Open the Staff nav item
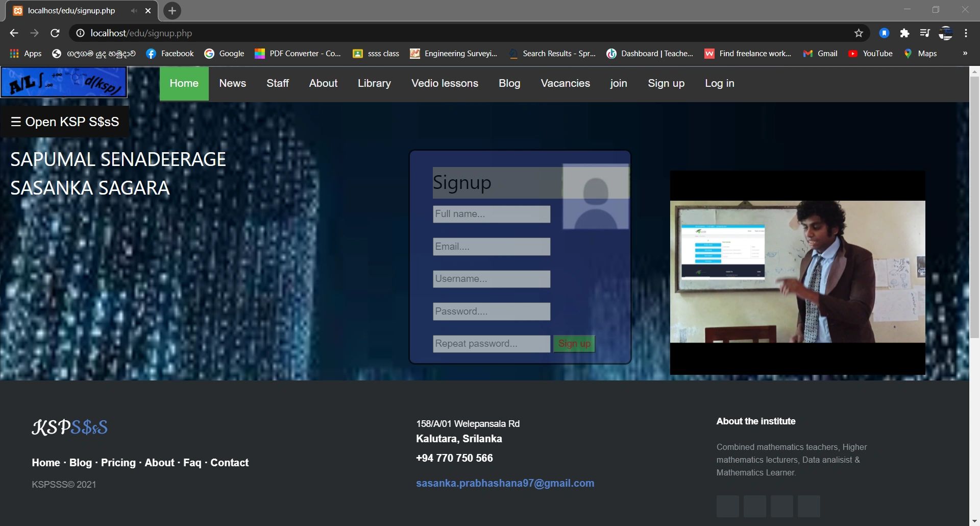 (x=278, y=83)
